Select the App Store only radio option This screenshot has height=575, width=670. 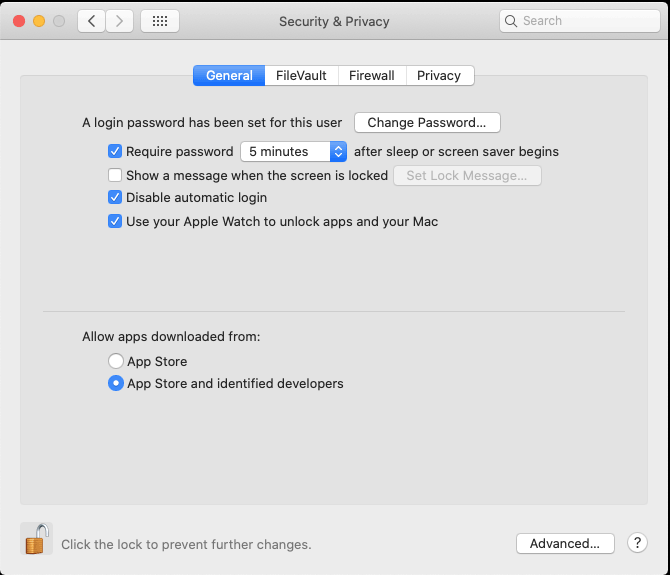116,361
